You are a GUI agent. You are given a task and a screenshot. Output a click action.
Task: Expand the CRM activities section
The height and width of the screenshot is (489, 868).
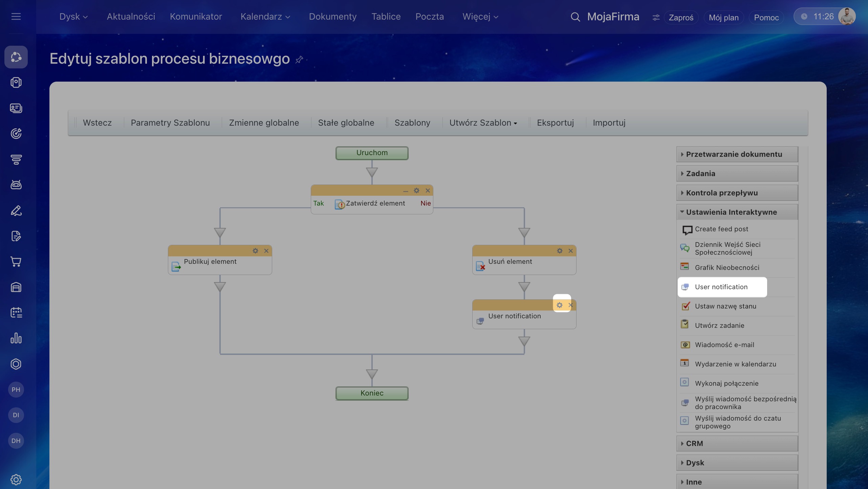pos(694,444)
